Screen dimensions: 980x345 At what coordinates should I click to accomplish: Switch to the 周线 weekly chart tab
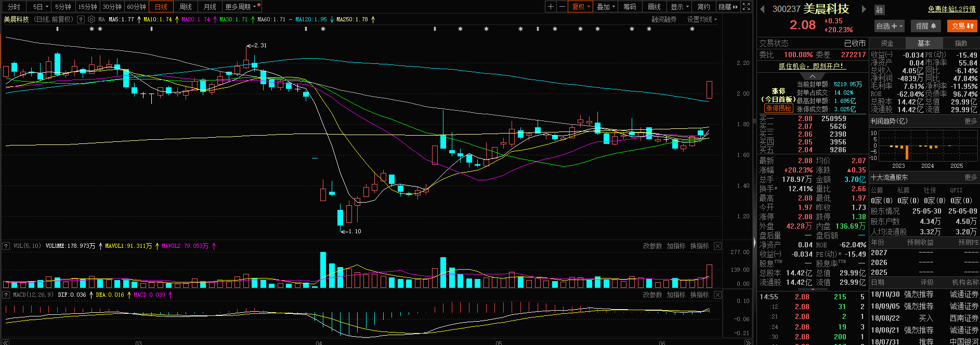186,7
